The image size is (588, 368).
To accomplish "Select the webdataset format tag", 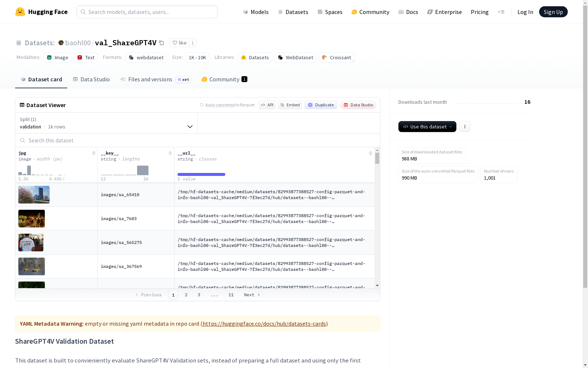I will point(146,57).
